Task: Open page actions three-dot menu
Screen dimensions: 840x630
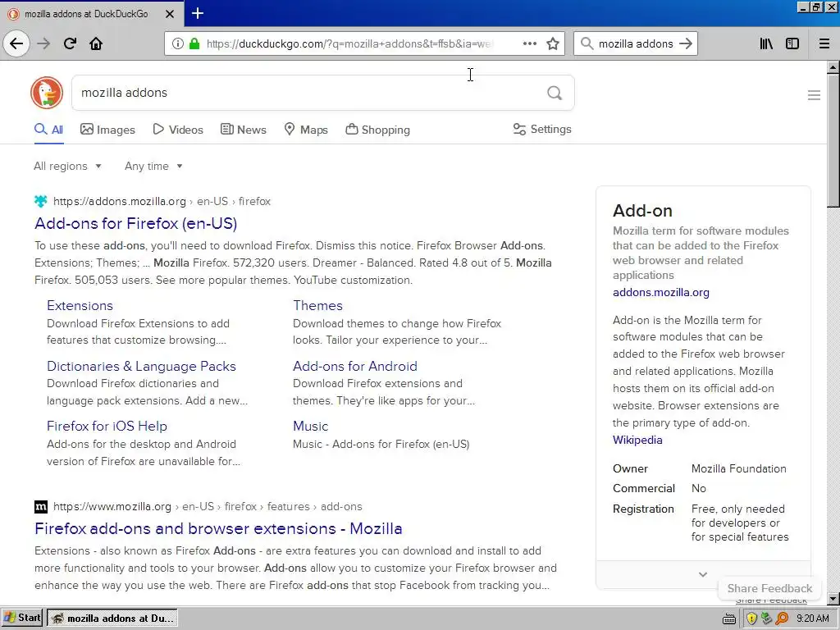Action: tap(530, 43)
